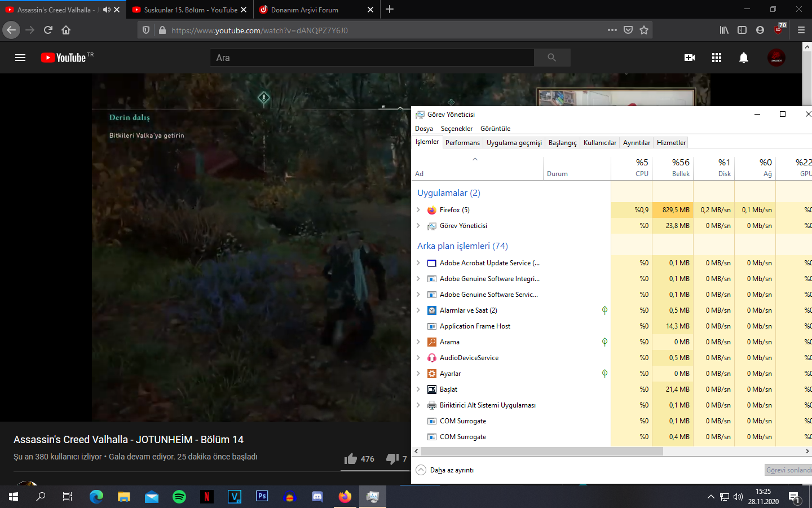Open the uBlock Origin extension icon
The image size is (812, 508).
coord(779,29)
